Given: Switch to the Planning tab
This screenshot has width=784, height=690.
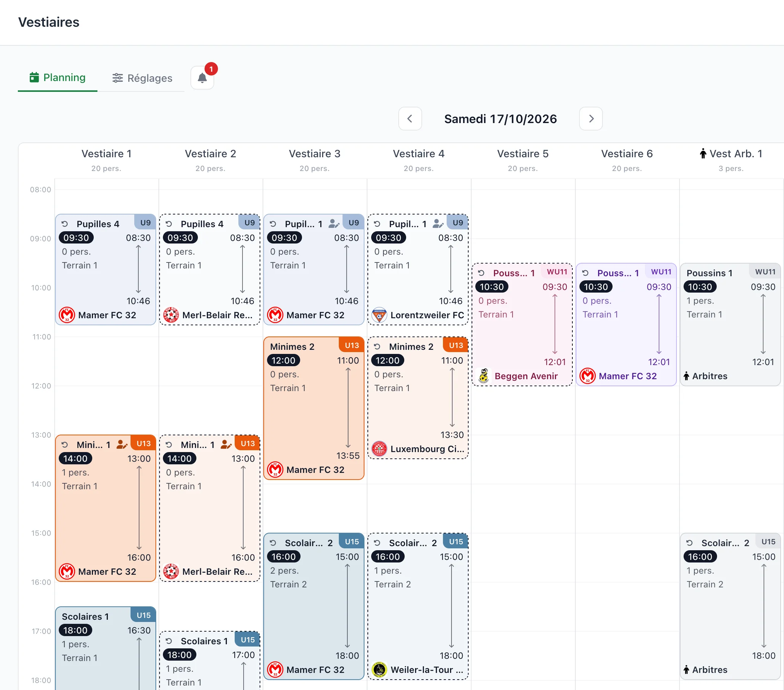Looking at the screenshot, I should 58,77.
